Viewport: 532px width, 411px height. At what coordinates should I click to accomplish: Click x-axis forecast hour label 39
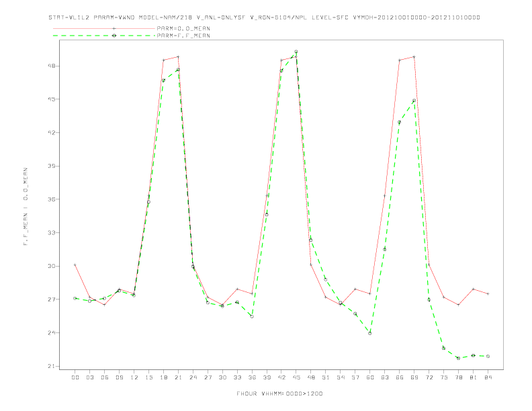tap(267, 377)
